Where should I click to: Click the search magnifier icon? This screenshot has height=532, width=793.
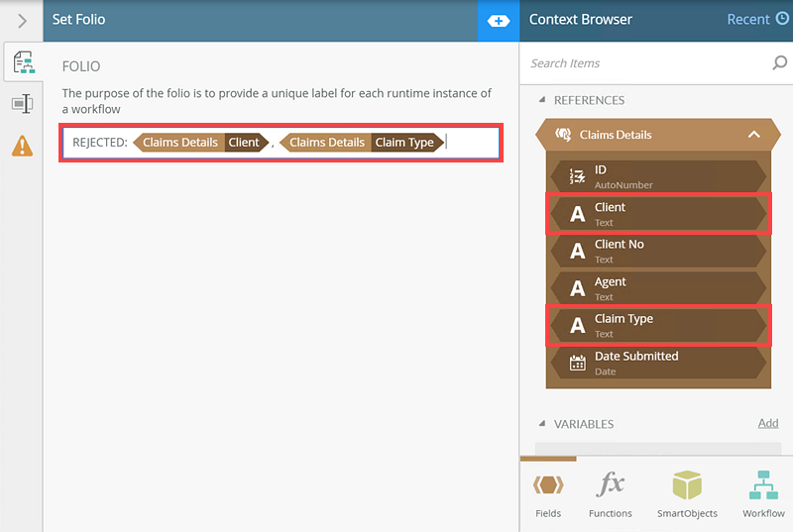point(779,63)
